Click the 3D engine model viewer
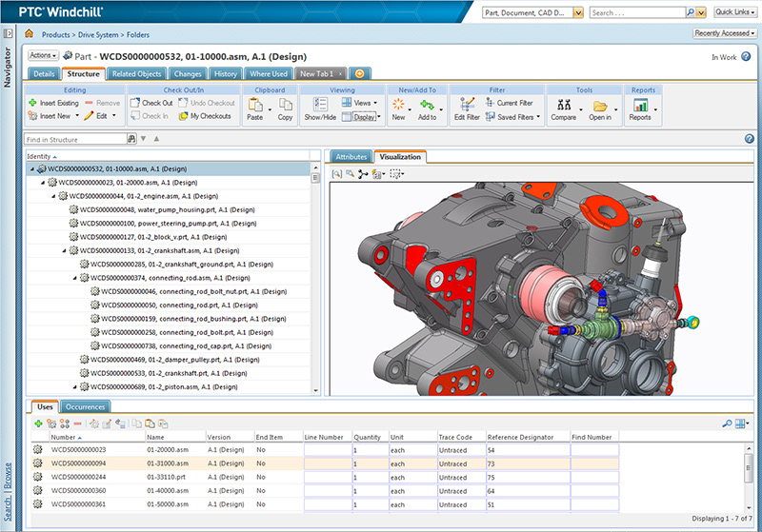 click(x=541, y=288)
